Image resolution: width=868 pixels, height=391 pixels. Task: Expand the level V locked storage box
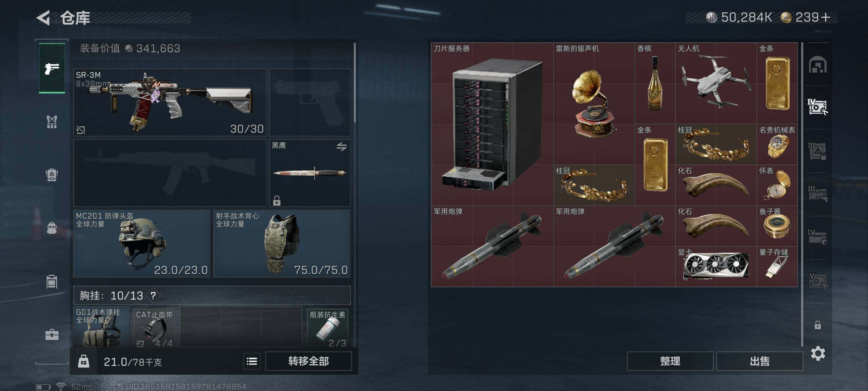pyautogui.click(x=818, y=281)
